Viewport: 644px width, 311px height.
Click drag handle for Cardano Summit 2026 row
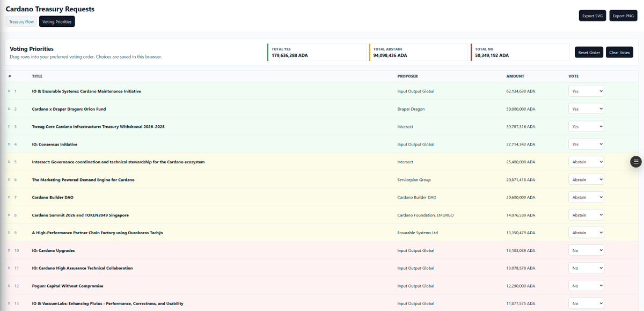point(9,215)
